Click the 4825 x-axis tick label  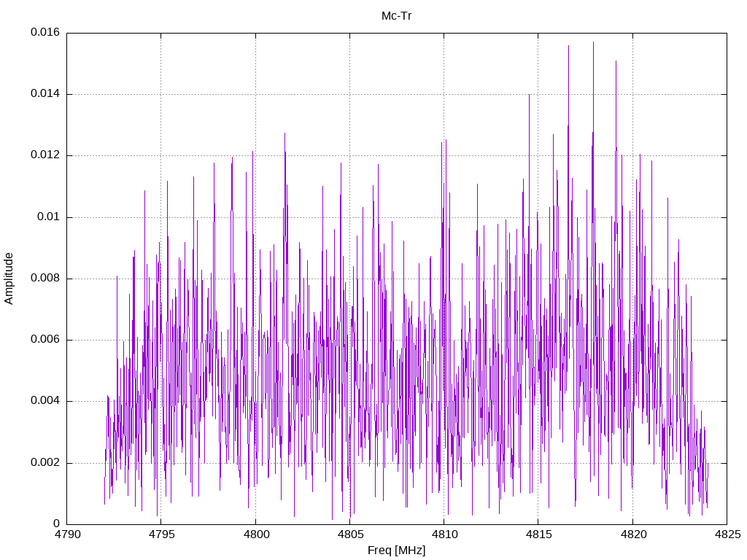[x=727, y=534]
